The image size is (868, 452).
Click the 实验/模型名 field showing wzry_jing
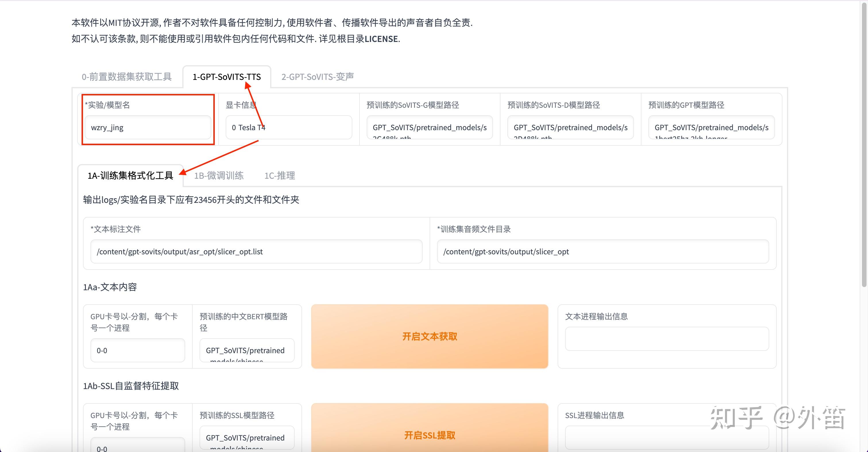[x=148, y=127]
